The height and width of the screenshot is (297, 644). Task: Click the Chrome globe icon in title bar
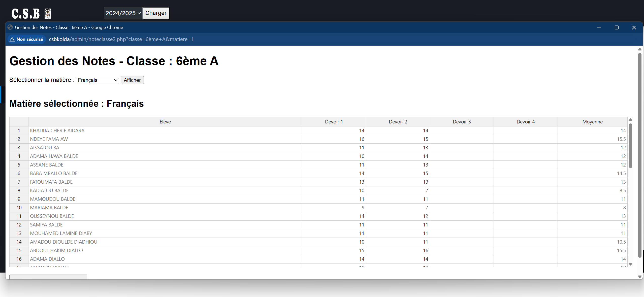(10, 27)
